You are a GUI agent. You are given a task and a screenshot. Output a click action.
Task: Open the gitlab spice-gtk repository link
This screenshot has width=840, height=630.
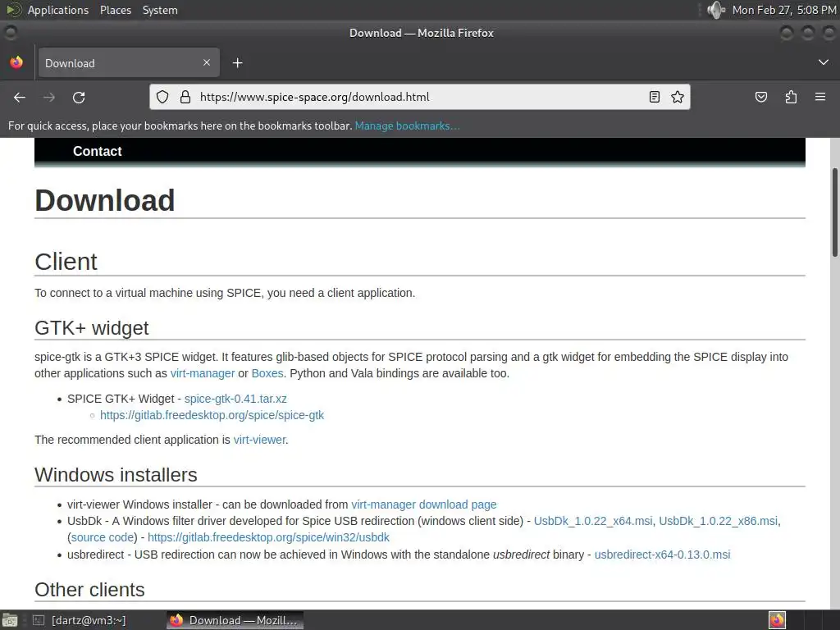(x=212, y=415)
